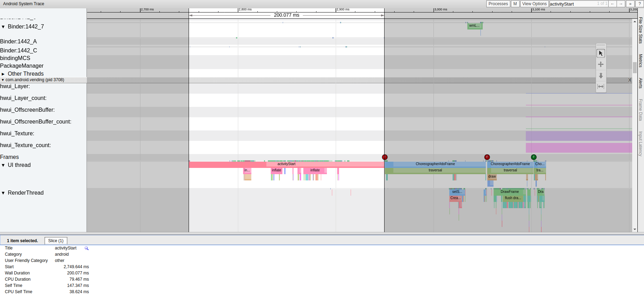This screenshot has width=644, height=306.
Task: Click the M button in toolbar
Action: click(x=515, y=4)
